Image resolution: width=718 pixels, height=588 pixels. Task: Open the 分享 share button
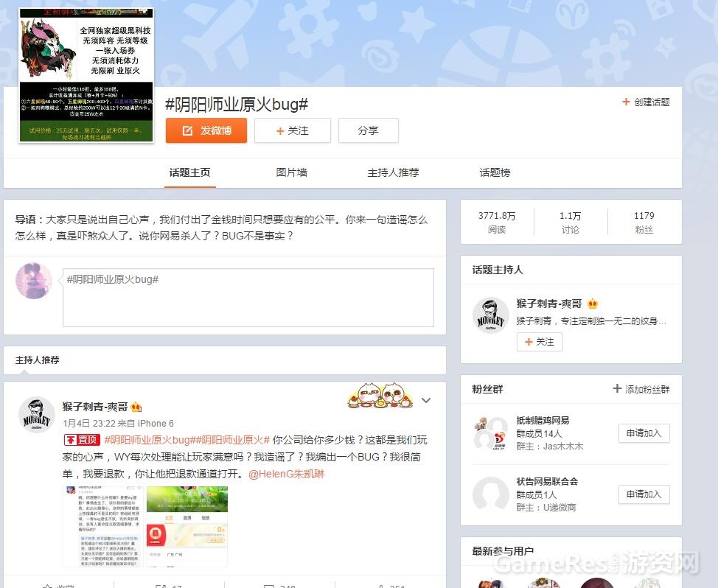368,130
